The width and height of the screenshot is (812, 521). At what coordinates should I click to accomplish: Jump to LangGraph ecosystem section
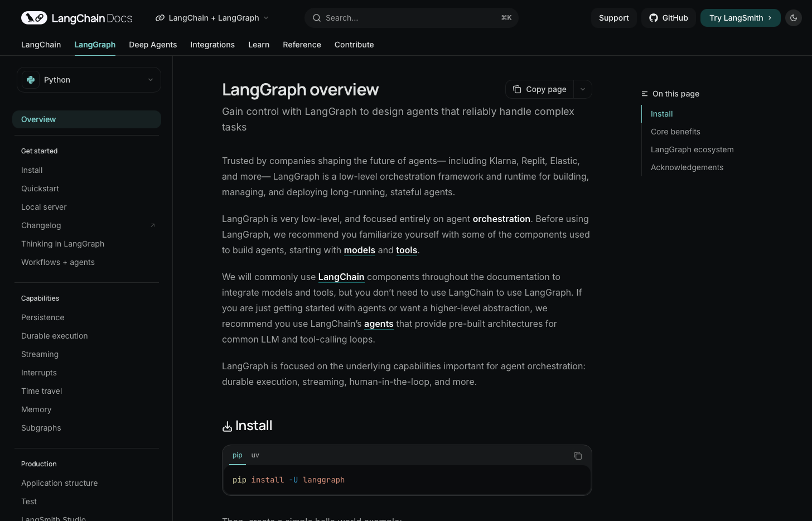tap(692, 149)
